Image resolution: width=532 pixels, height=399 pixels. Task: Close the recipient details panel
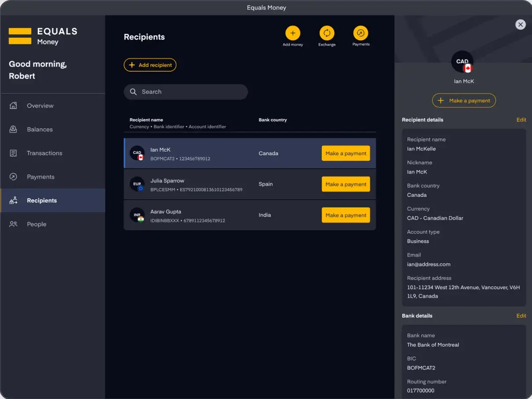point(520,25)
